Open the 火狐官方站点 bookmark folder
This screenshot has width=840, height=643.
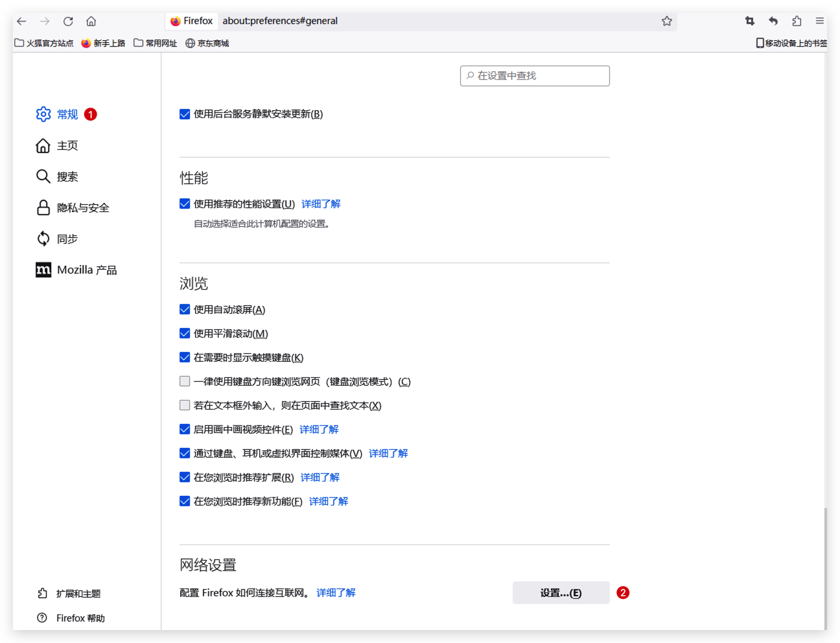coord(44,43)
